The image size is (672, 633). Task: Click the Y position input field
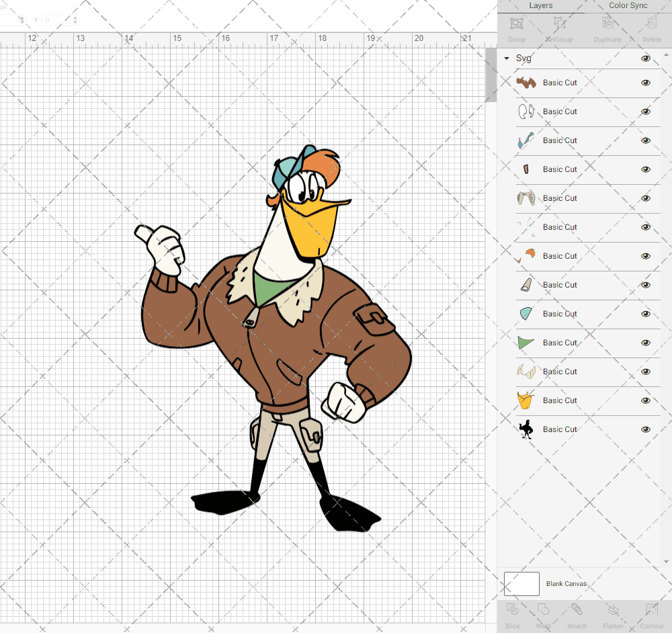click(x=57, y=20)
